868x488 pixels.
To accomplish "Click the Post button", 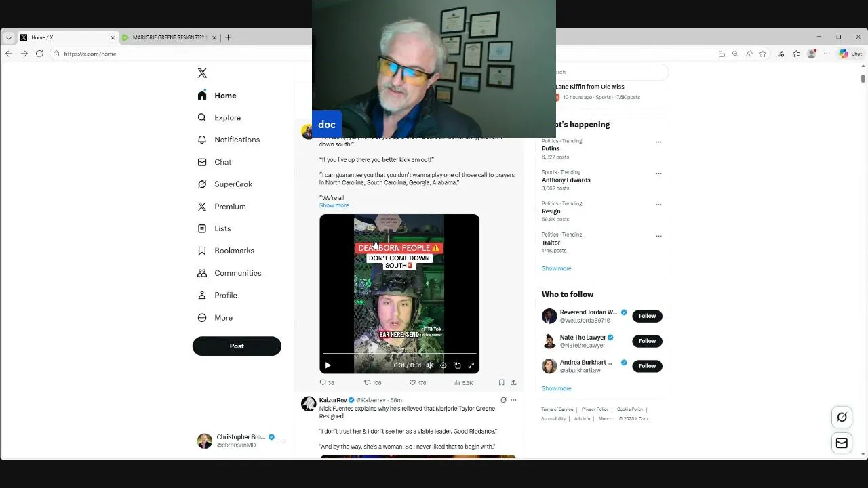I will click(237, 346).
